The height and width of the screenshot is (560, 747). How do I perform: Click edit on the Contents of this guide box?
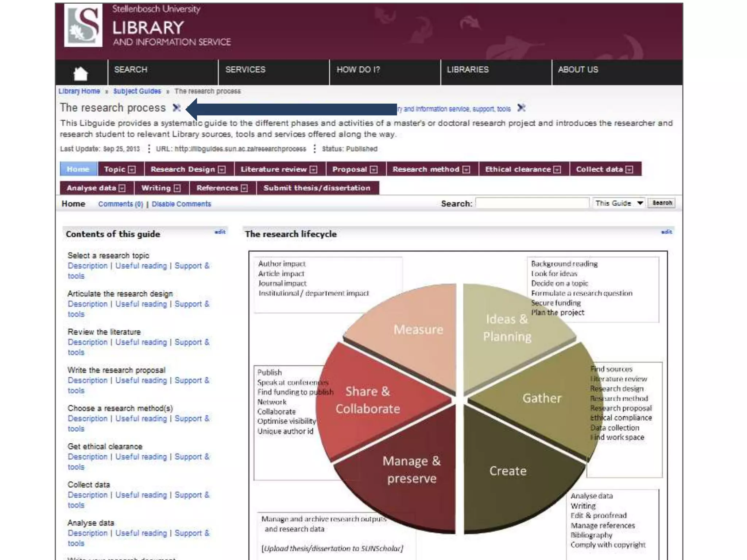coord(220,232)
